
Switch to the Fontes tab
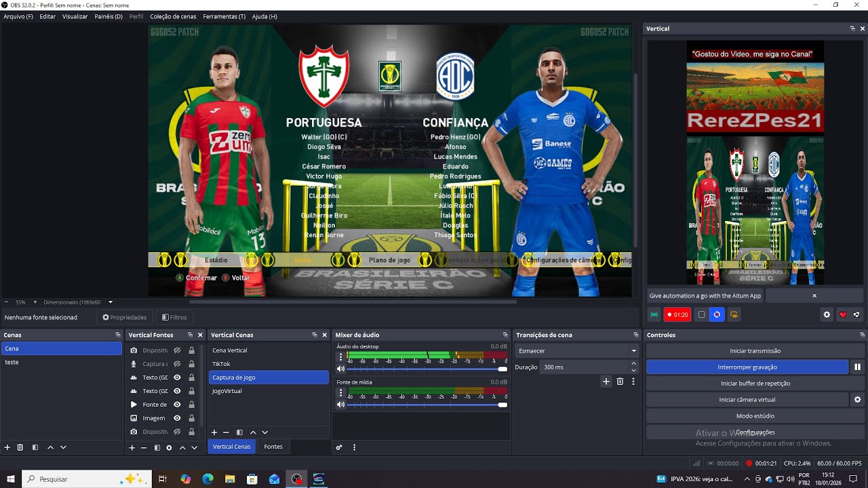[x=273, y=447]
